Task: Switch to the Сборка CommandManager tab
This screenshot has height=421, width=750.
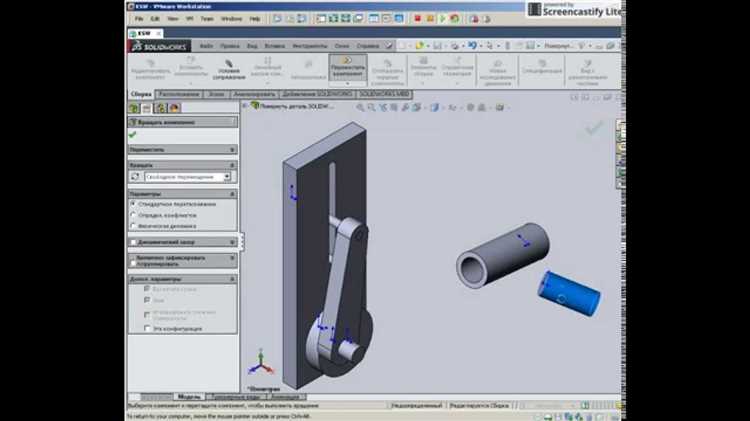Action: 141,94
